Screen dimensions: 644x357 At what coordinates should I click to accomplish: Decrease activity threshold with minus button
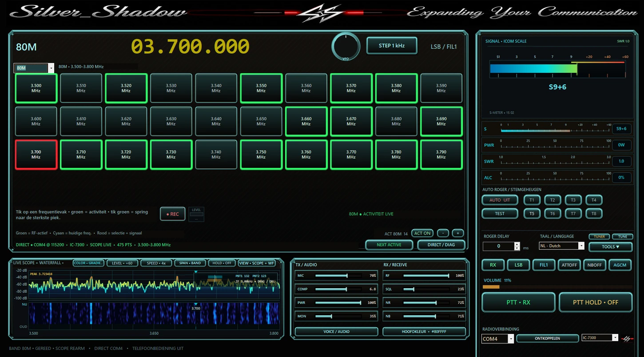[443, 233]
